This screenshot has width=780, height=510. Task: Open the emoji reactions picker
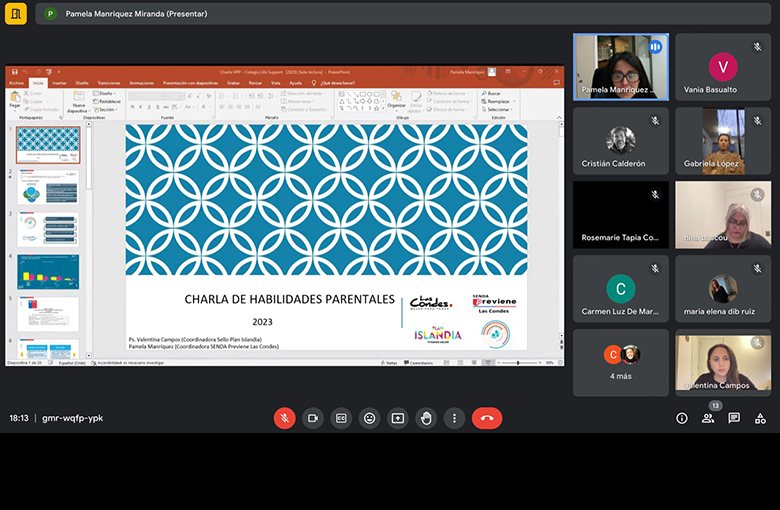369,418
